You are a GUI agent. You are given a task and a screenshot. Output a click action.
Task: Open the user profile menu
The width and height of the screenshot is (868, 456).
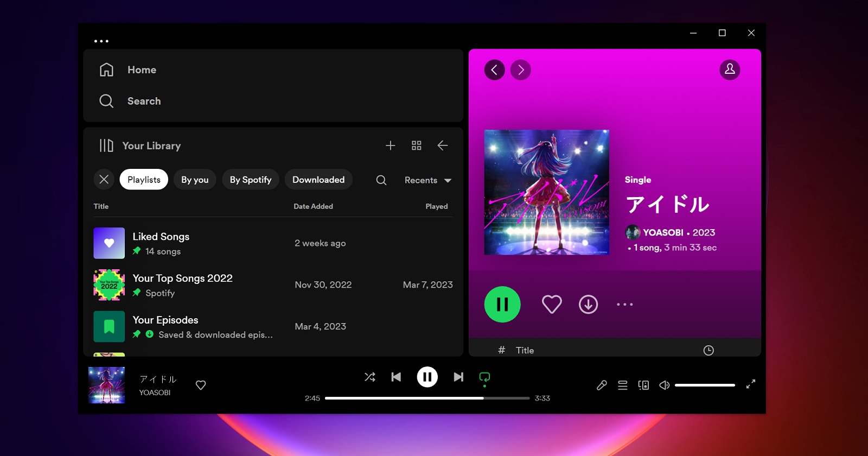pos(730,69)
